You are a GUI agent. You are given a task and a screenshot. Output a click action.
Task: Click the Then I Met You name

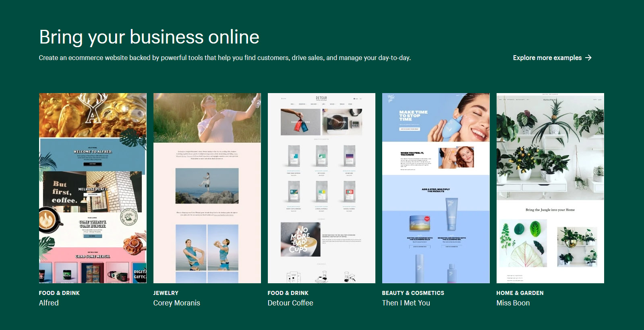coord(406,303)
